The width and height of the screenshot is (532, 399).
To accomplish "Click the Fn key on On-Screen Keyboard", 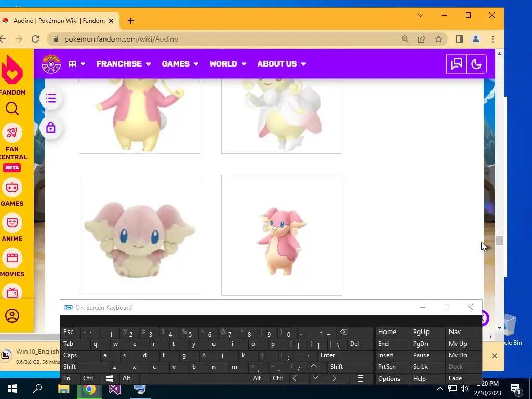I will tap(70, 378).
